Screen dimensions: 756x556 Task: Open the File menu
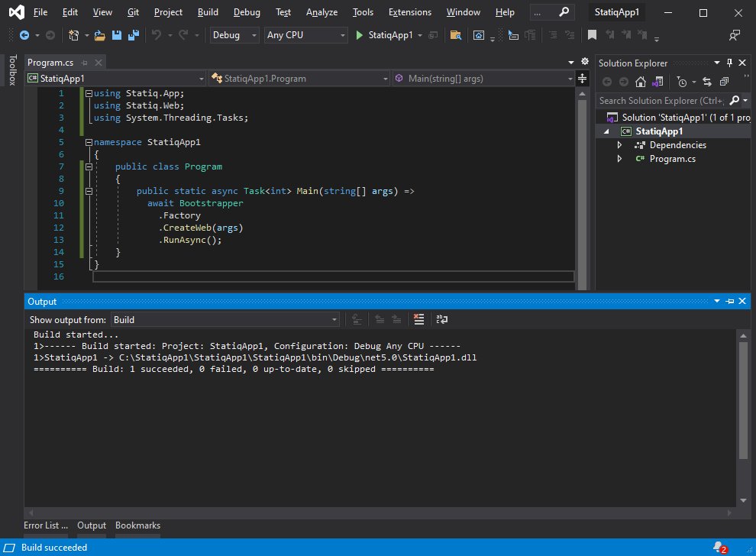coord(40,12)
